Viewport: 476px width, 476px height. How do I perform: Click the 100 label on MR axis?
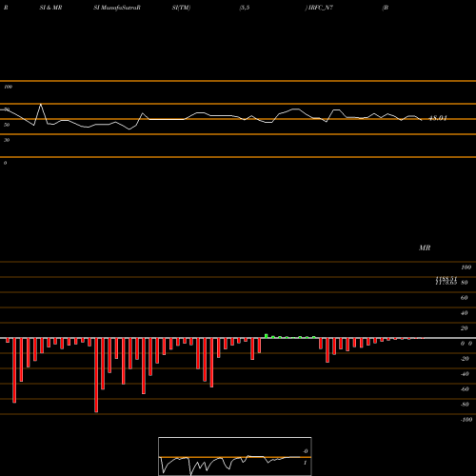click(x=466, y=268)
